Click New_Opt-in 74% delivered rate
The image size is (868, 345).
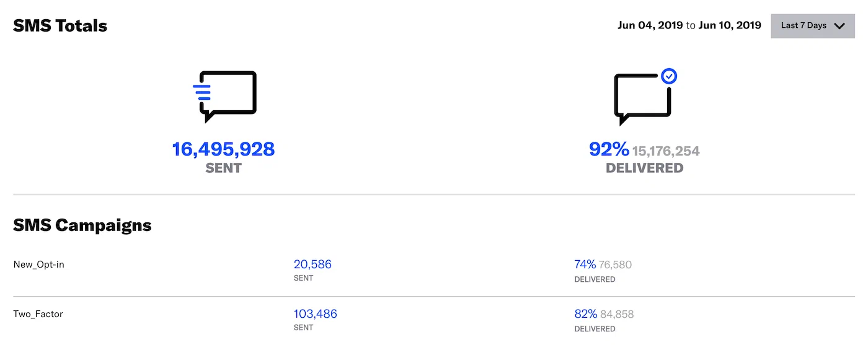pos(585,264)
